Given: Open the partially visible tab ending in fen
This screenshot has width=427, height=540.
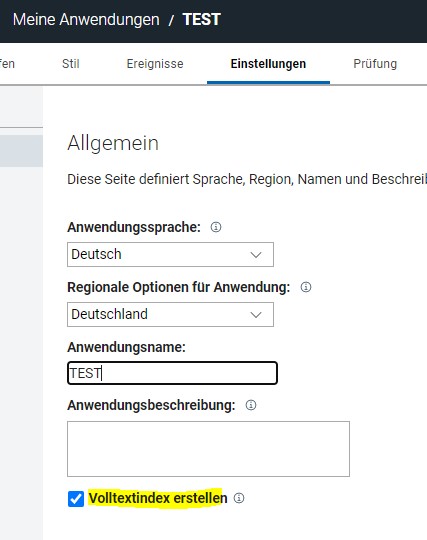Looking at the screenshot, I should pos(7,64).
